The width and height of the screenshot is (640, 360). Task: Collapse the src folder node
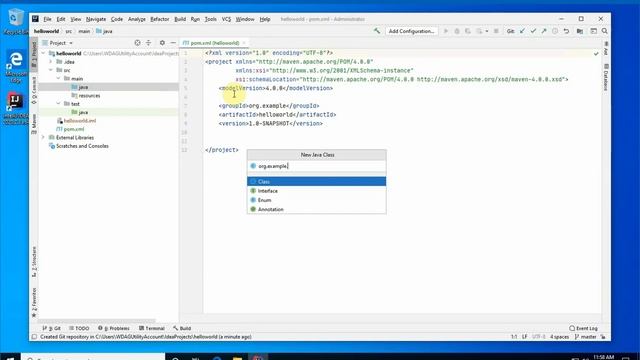[x=51, y=70]
